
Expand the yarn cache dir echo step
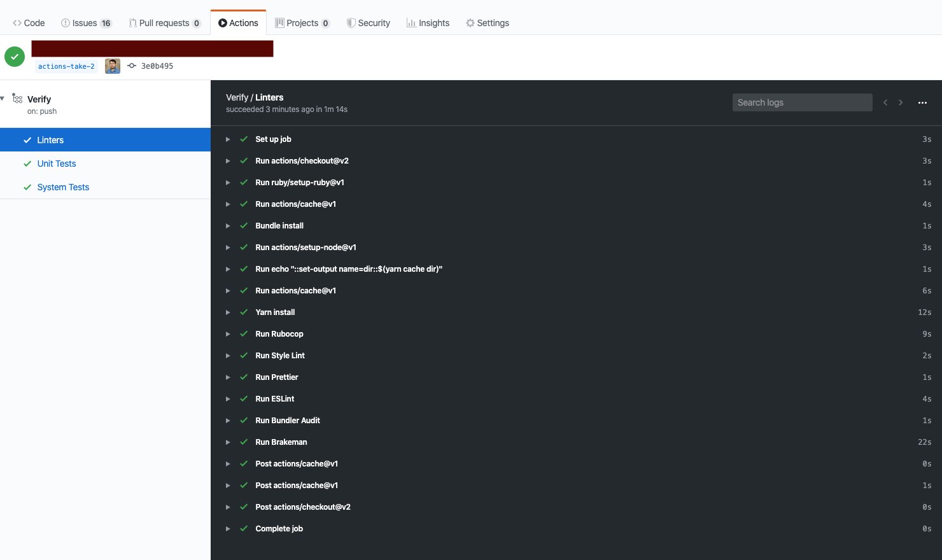coord(228,269)
